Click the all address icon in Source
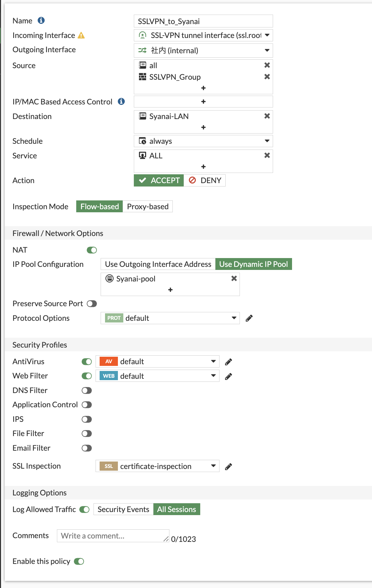The image size is (372, 588). pos(143,65)
